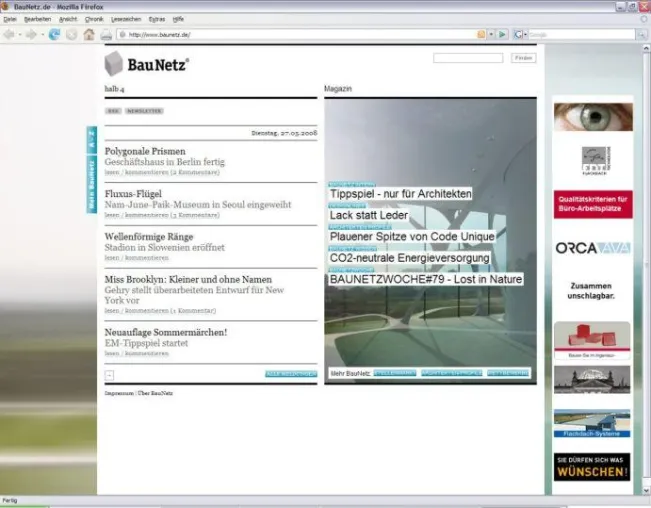Screen dimensions: 651x508
Task: Click the RSS tag button
Action: pyautogui.click(x=113, y=111)
